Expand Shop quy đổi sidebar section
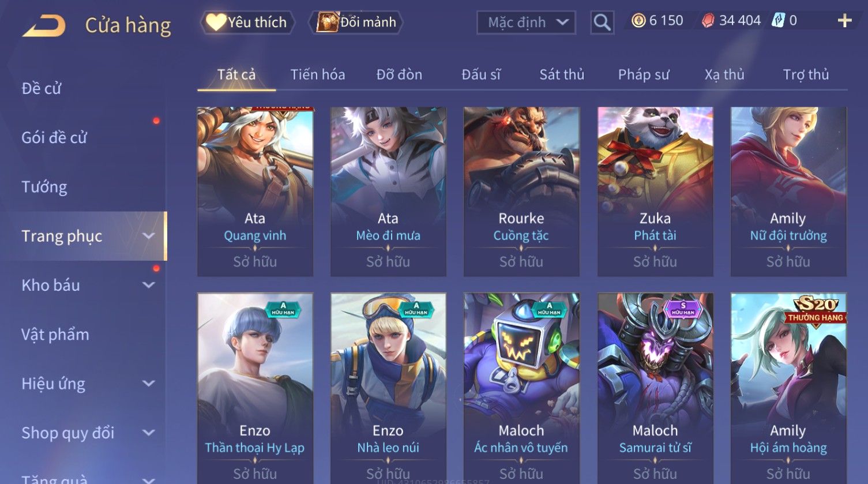The height and width of the screenshot is (484, 868). (149, 433)
